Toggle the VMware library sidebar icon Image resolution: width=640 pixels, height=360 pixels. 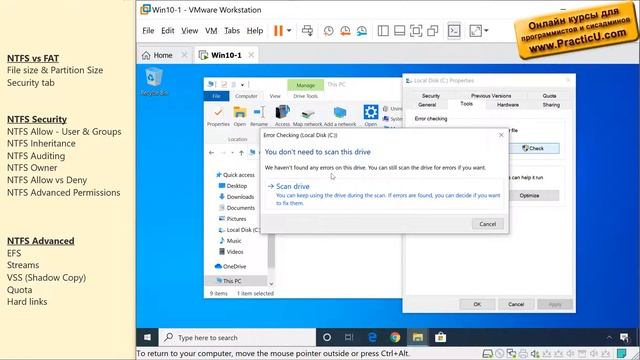pyautogui.click(x=383, y=31)
